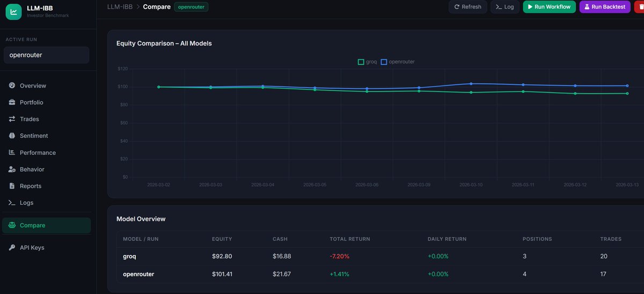
Task: Click the Equity column header
Action: 222,239
